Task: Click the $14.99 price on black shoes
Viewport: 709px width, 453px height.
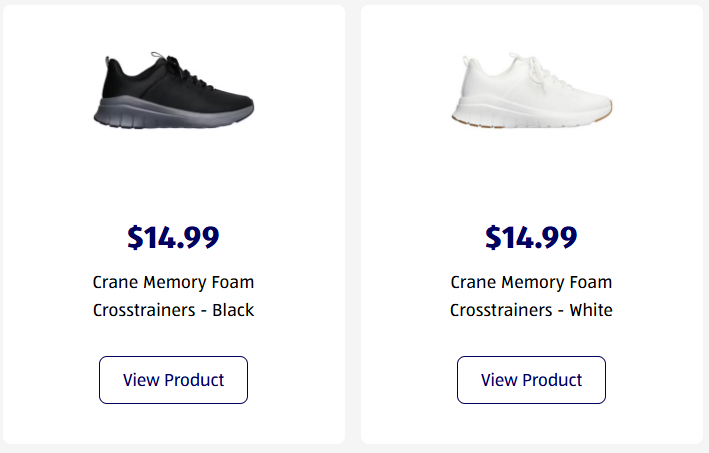Action: click(x=173, y=238)
